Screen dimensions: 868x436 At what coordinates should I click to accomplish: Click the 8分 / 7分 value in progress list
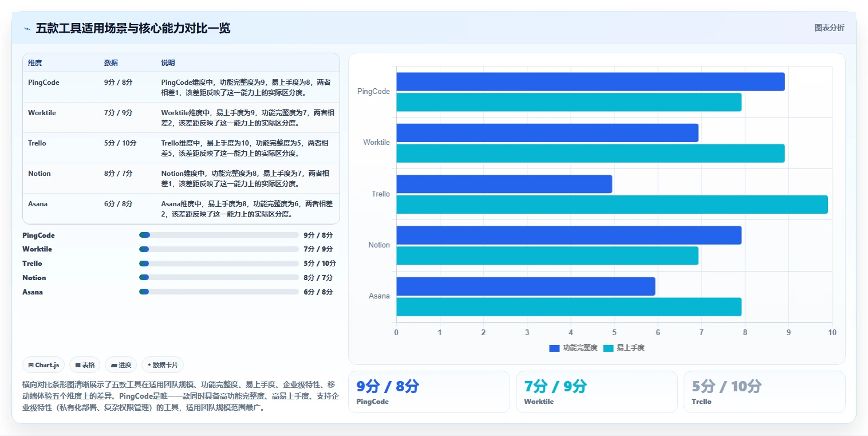point(318,278)
